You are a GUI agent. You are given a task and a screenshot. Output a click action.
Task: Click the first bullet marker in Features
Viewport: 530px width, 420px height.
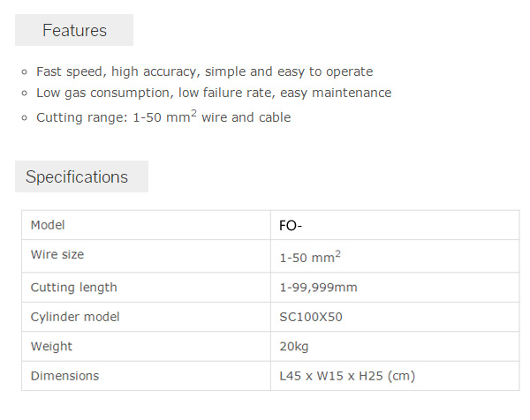24,72
